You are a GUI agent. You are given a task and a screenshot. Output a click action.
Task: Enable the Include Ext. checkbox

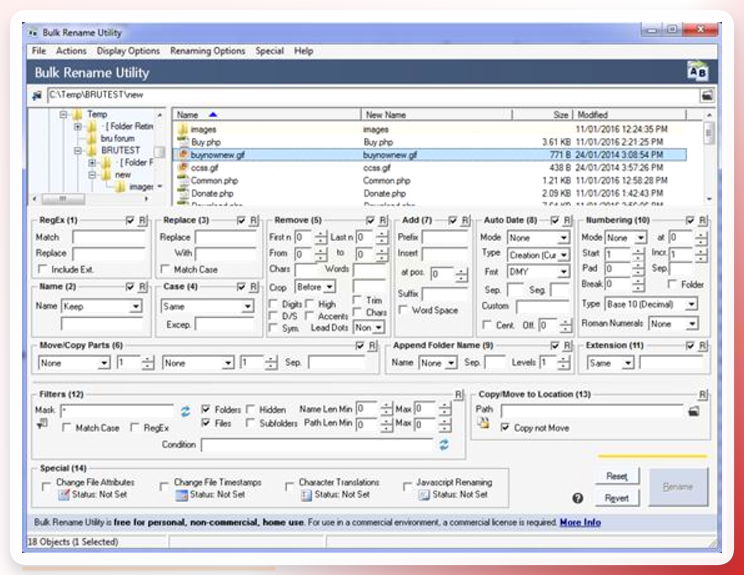point(43,269)
